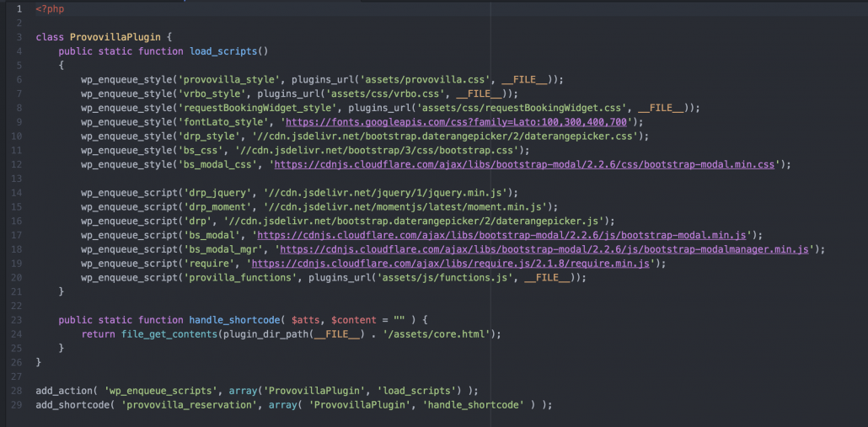This screenshot has height=427, width=868.
Task: Click the 'assets/js/functions.js' path string
Action: pos(447,278)
